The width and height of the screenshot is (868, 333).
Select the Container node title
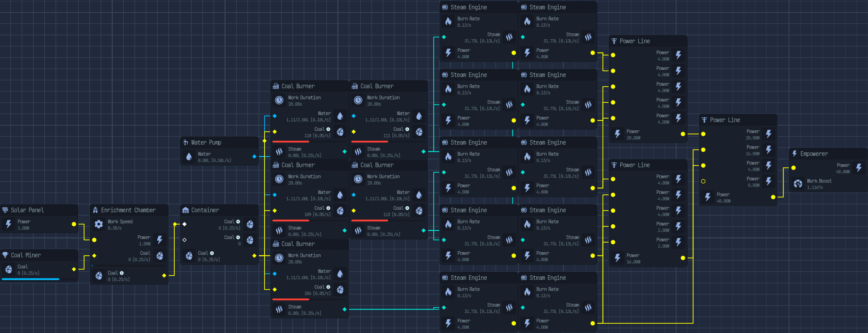coord(205,210)
